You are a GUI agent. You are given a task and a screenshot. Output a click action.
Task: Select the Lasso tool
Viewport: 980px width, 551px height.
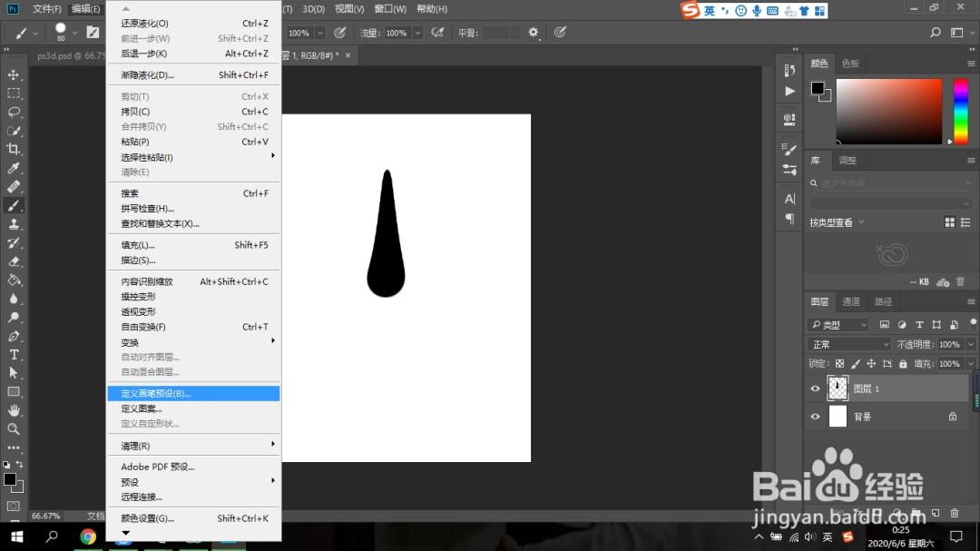click(13, 112)
